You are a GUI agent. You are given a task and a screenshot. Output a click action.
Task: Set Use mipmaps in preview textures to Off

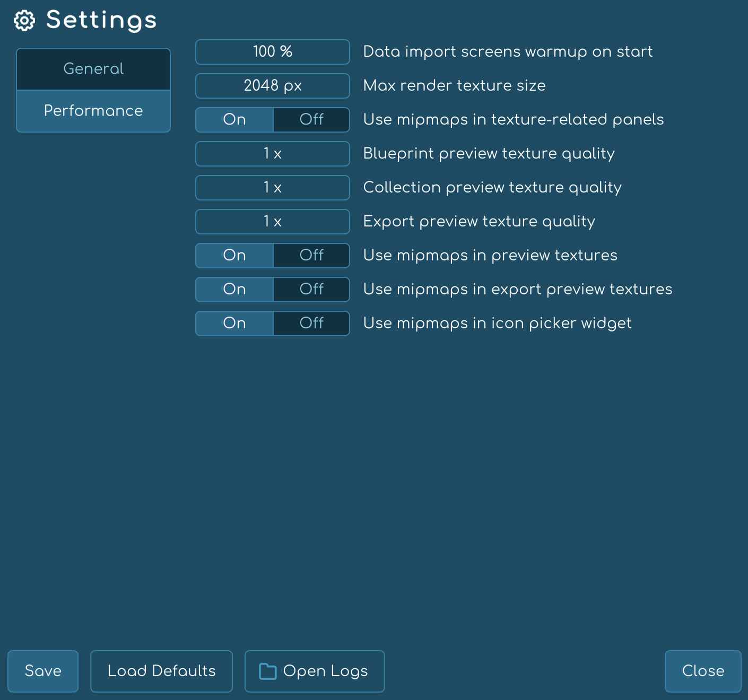[x=311, y=256]
